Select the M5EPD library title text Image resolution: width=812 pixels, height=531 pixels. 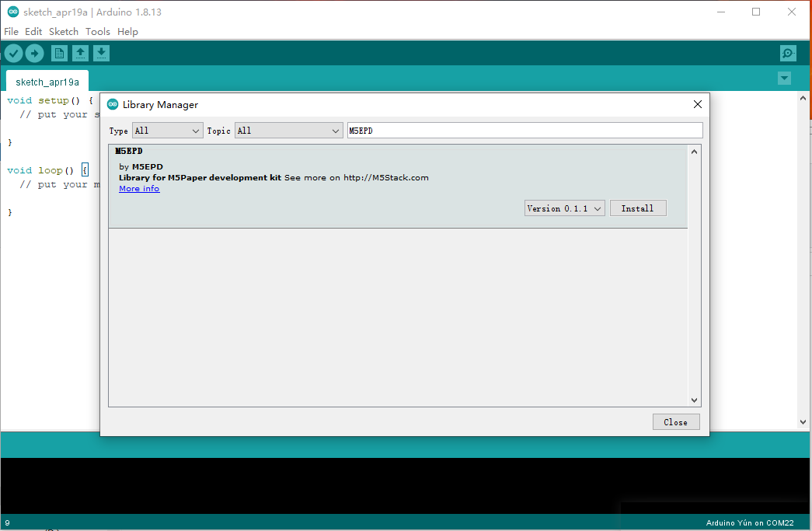[x=128, y=152]
